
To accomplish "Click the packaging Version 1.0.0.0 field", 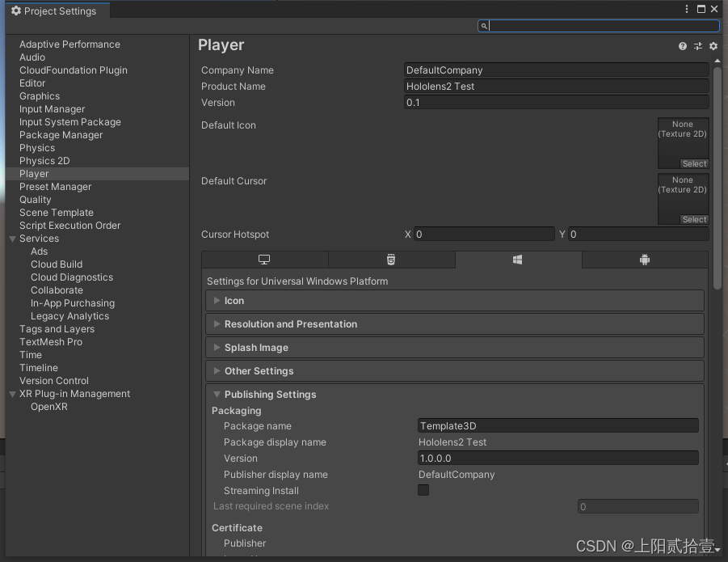I will [x=558, y=458].
